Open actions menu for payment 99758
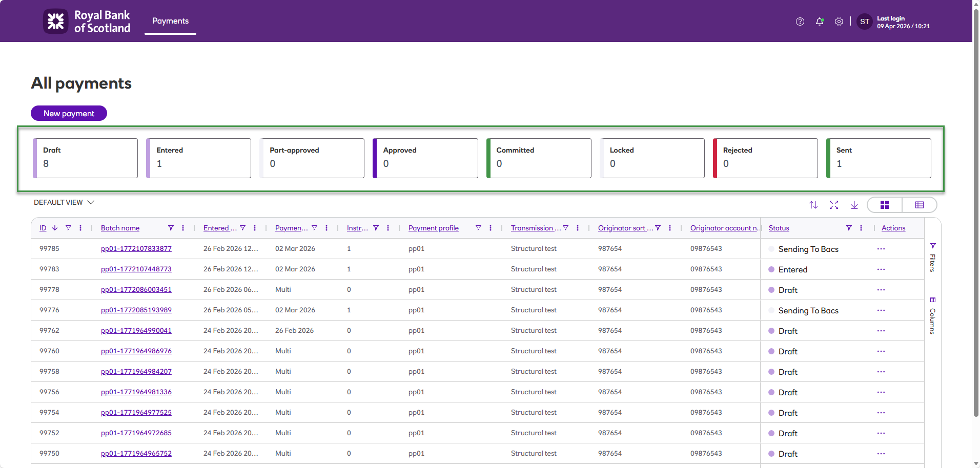Screen dimensions: 980x468 pos(881,372)
